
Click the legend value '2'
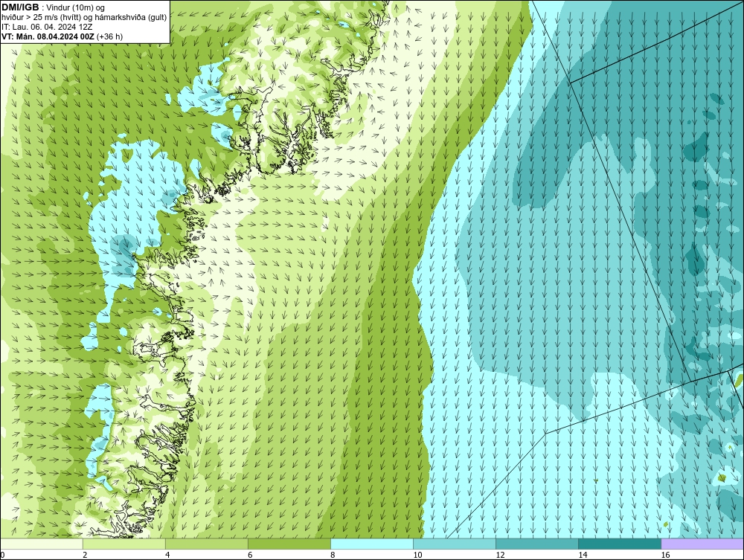(x=85, y=555)
